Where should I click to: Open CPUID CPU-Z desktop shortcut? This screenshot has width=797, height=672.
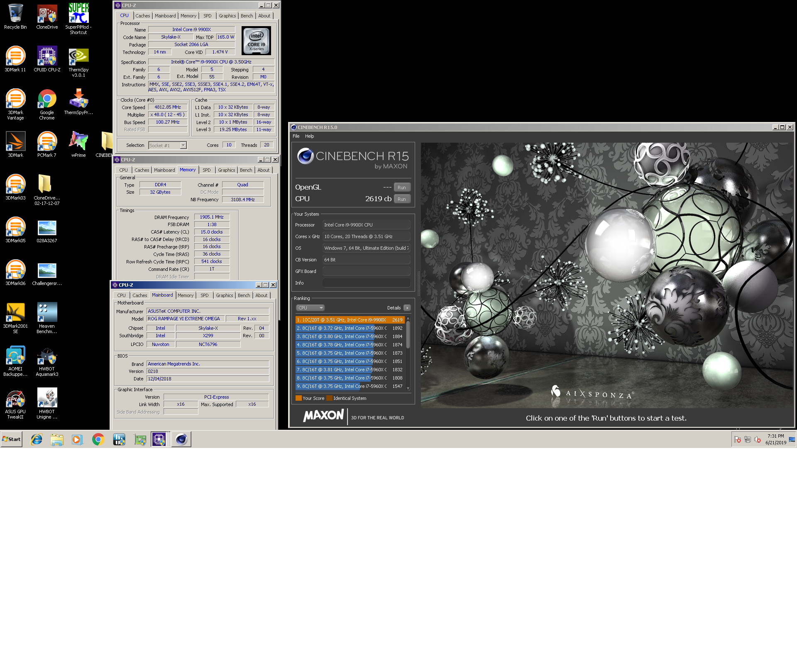pyautogui.click(x=47, y=59)
